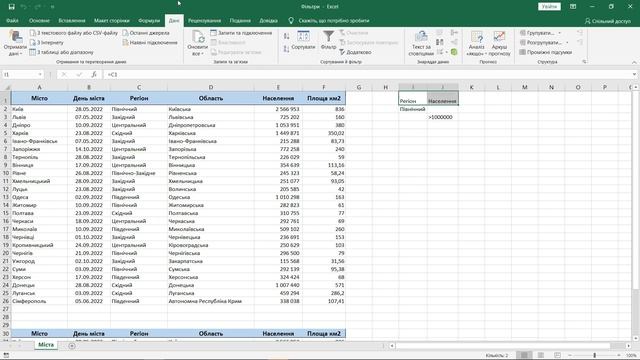
Task: Switch to Page Layout view in status bar
Action: pos(541,355)
